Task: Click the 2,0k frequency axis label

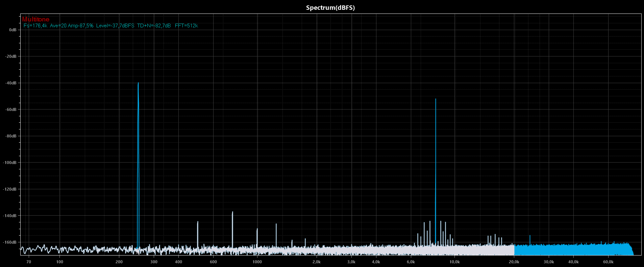Action: [x=317, y=262]
